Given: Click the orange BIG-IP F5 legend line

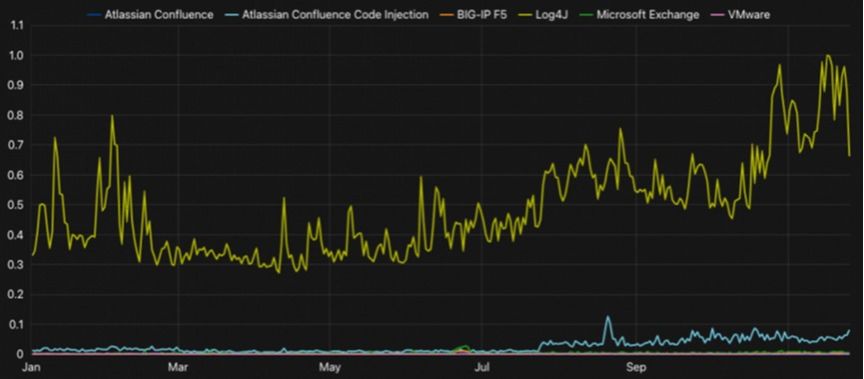Looking at the screenshot, I should point(446,15).
